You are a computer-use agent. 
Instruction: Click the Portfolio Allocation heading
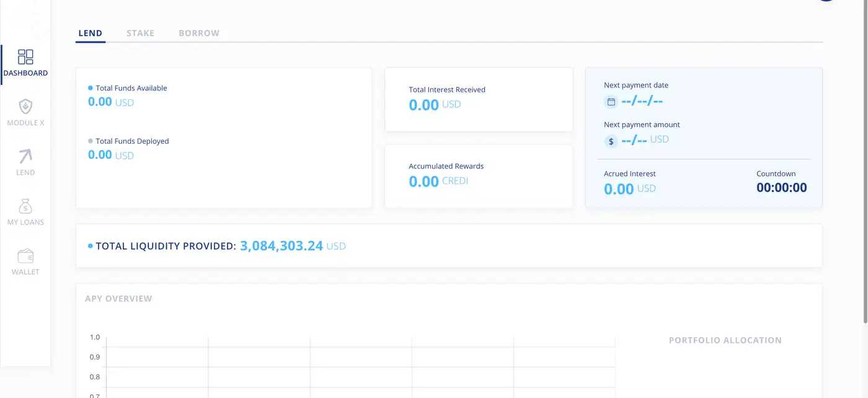coord(725,340)
